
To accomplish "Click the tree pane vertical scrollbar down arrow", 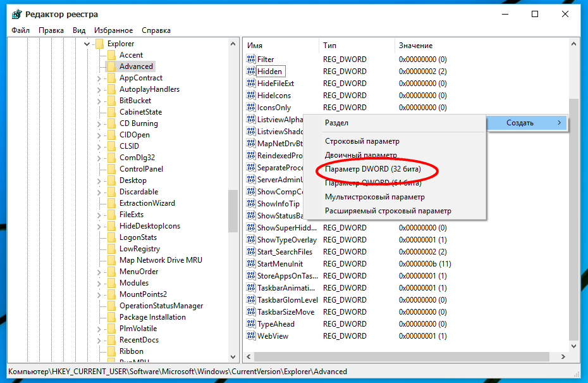I will pyautogui.click(x=233, y=356).
